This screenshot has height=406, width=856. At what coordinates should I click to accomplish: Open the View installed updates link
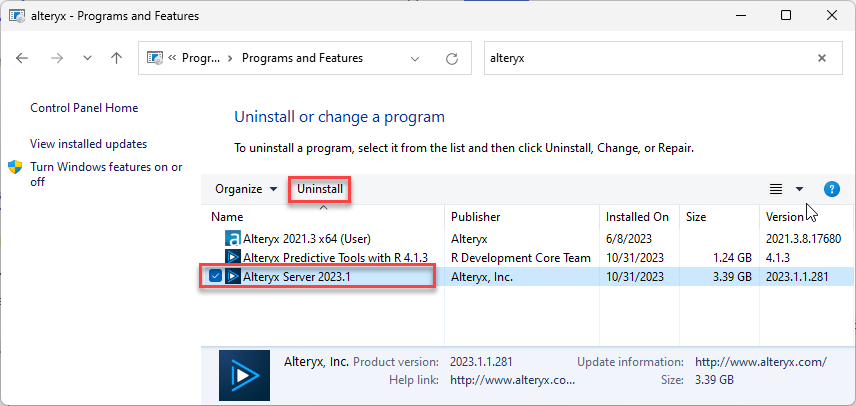(88, 144)
